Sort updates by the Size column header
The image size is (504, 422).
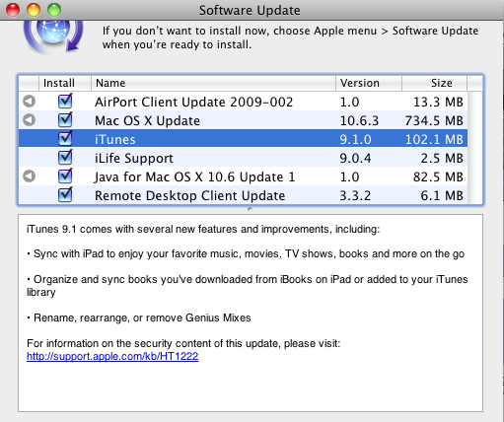click(434, 83)
